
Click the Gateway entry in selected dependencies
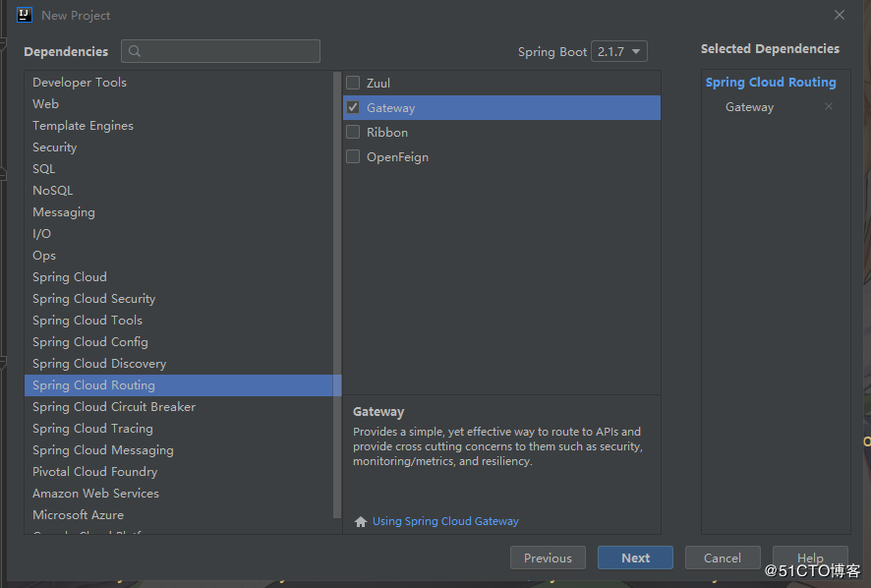tap(749, 107)
